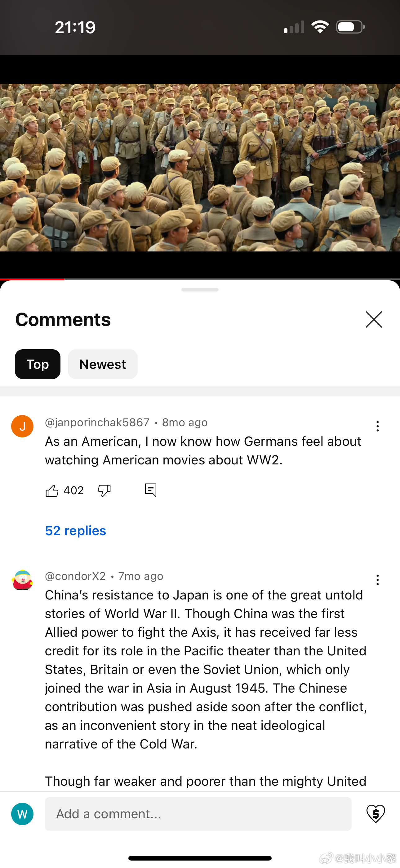
Task: Open more options for @condorX2's comment
Action: 377,580
